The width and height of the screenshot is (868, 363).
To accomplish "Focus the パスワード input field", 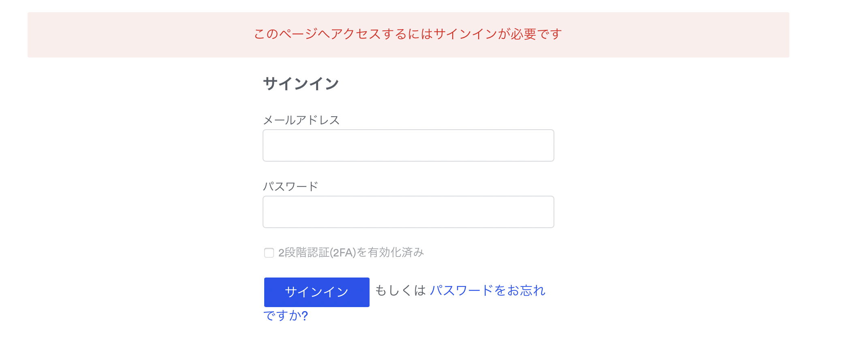I will coord(408,212).
